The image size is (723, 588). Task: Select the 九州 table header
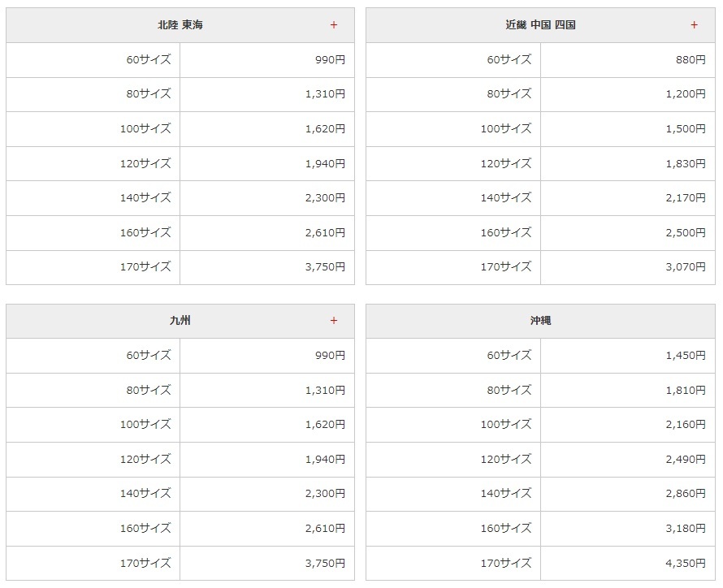tap(180, 321)
